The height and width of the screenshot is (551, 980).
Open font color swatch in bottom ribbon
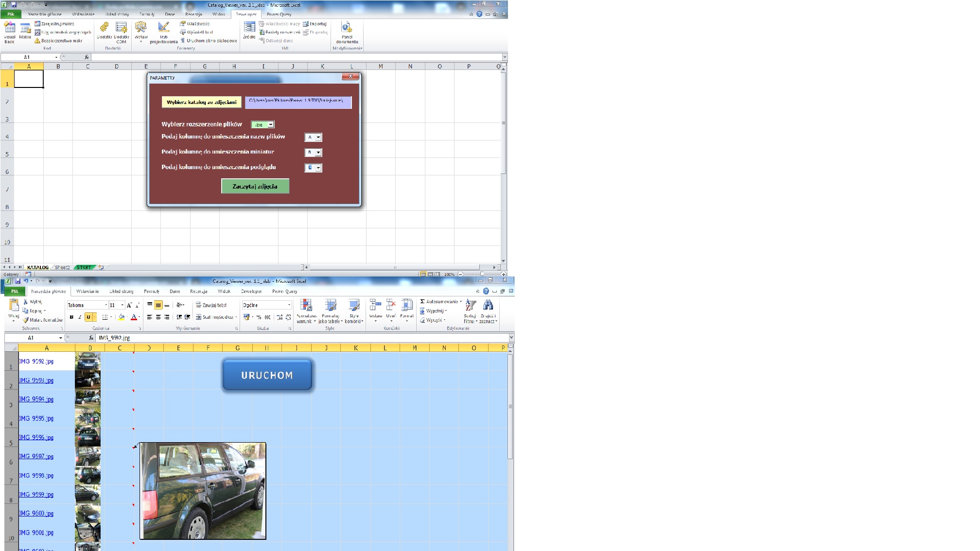pos(134,317)
